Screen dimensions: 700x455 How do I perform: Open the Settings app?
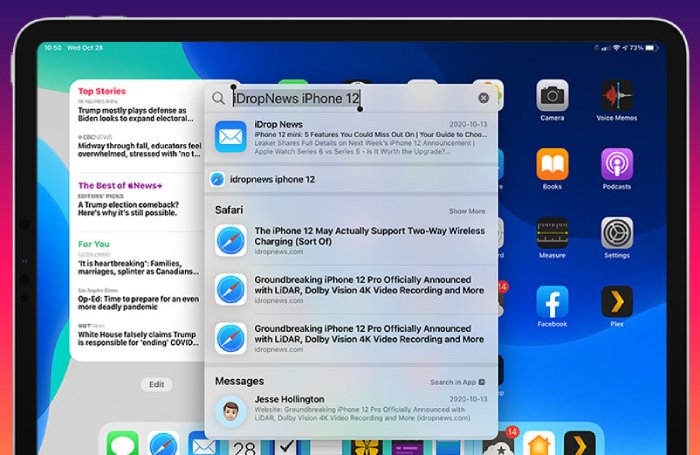[616, 233]
